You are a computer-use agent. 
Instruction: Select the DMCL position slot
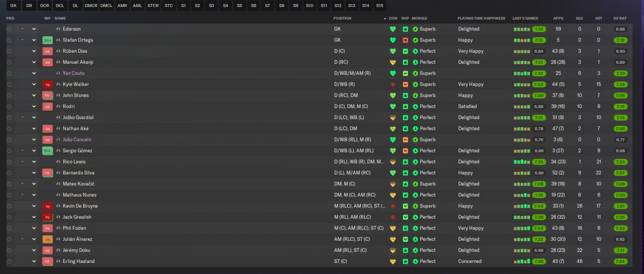coord(107,6)
